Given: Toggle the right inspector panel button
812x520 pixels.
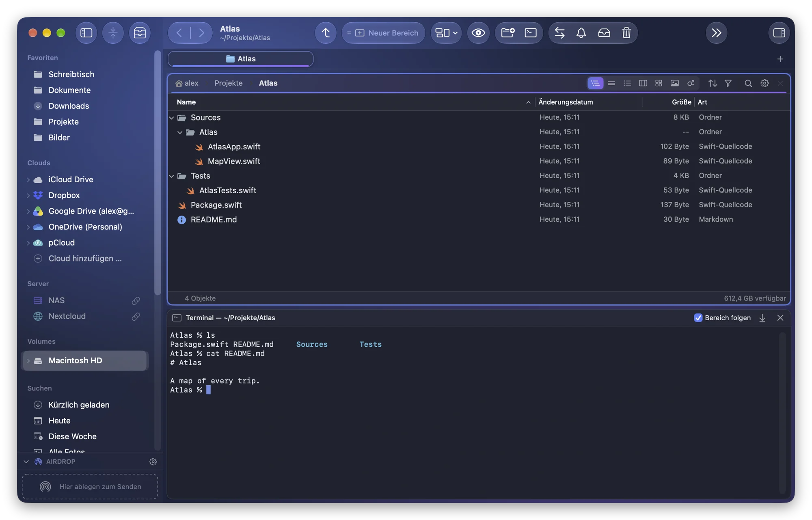Looking at the screenshot, I should click(x=779, y=33).
